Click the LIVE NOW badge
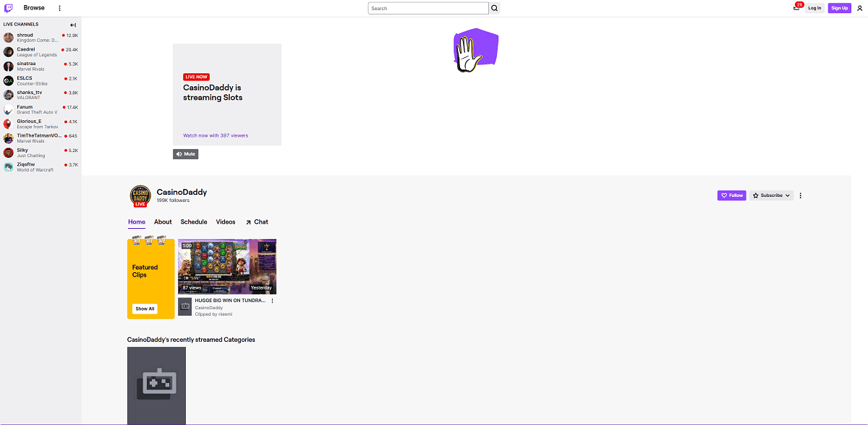 click(197, 77)
